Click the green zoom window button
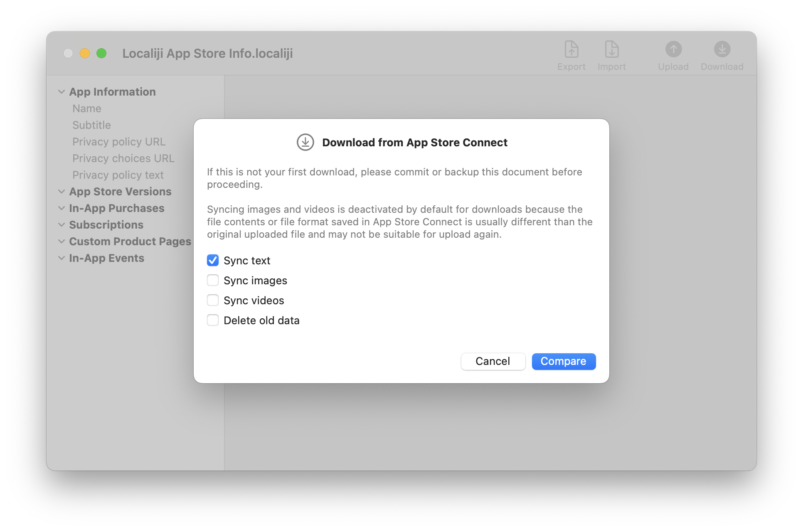The width and height of the screenshot is (803, 532). pos(101,53)
